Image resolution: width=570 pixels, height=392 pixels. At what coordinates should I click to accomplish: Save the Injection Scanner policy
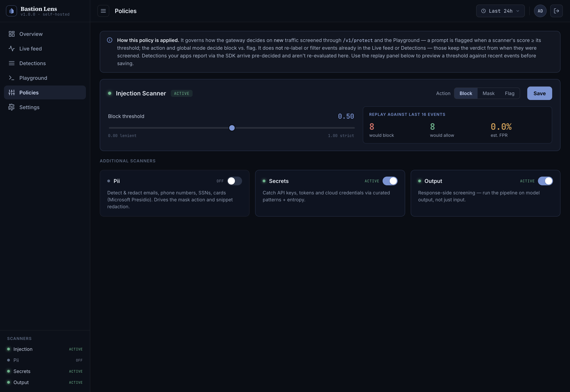tap(539, 93)
